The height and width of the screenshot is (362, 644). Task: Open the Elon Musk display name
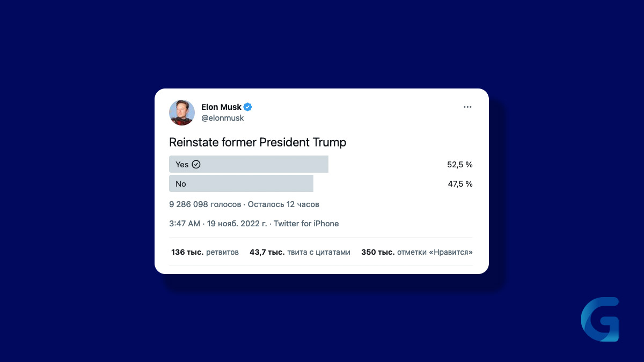221,107
